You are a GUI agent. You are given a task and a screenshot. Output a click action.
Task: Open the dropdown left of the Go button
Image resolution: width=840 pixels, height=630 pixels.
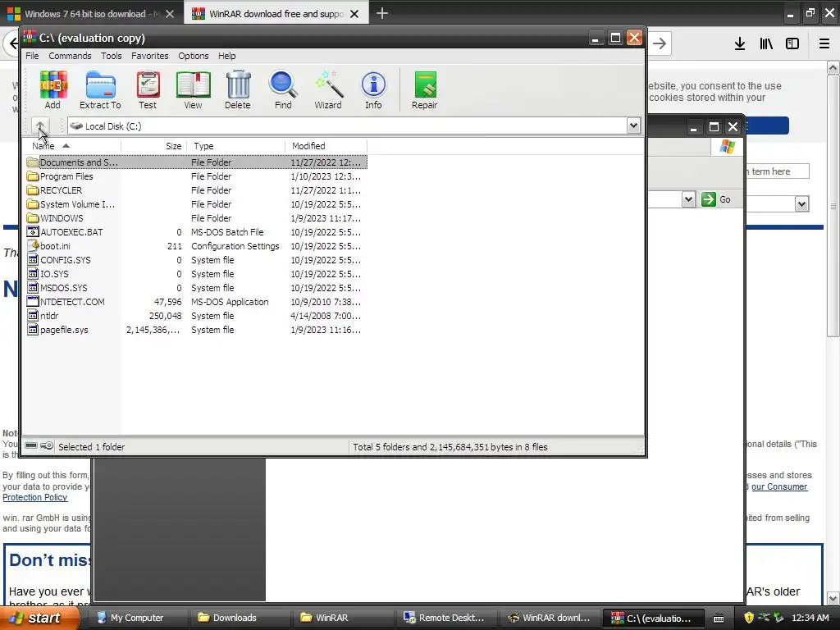[688, 200]
